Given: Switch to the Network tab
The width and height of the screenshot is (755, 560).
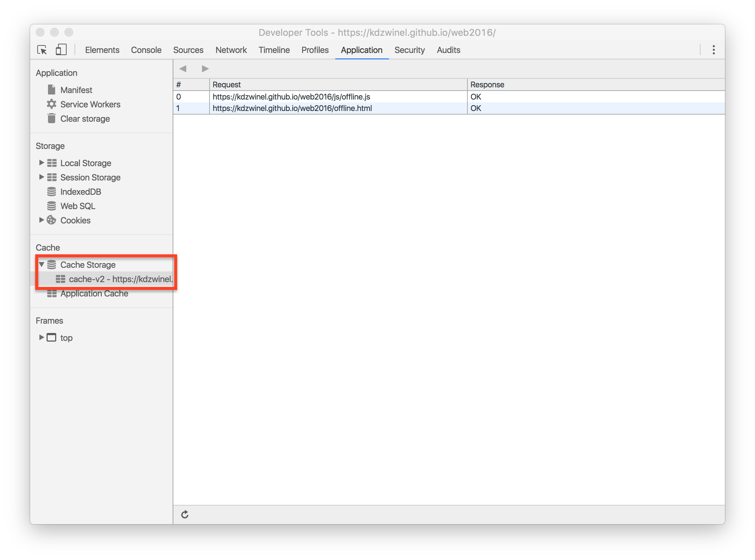Looking at the screenshot, I should point(231,50).
